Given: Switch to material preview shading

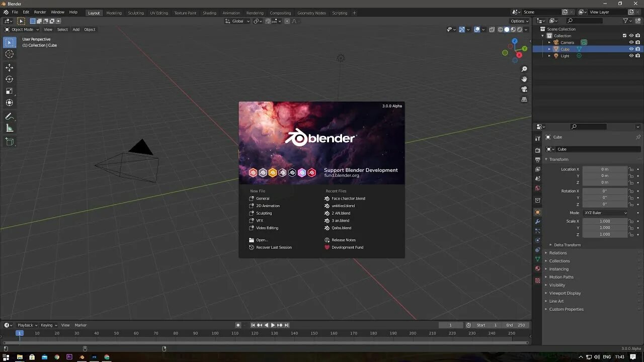Looking at the screenshot, I should (513, 30).
